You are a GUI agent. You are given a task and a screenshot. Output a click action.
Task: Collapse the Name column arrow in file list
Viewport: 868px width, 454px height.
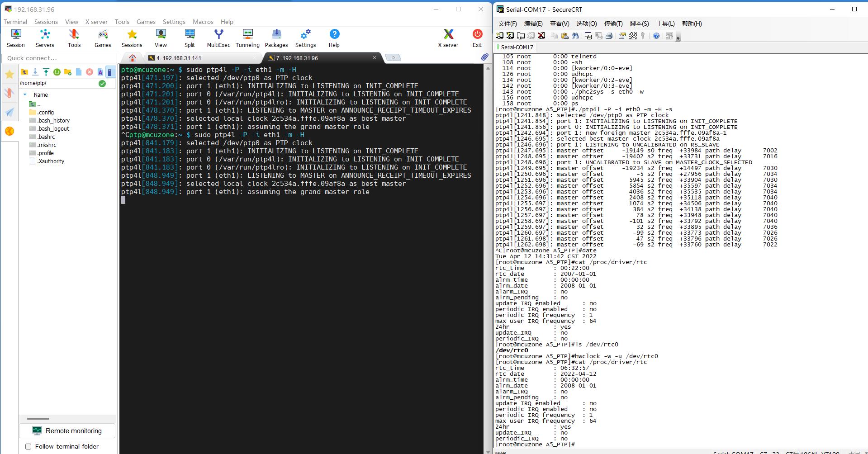click(x=25, y=95)
